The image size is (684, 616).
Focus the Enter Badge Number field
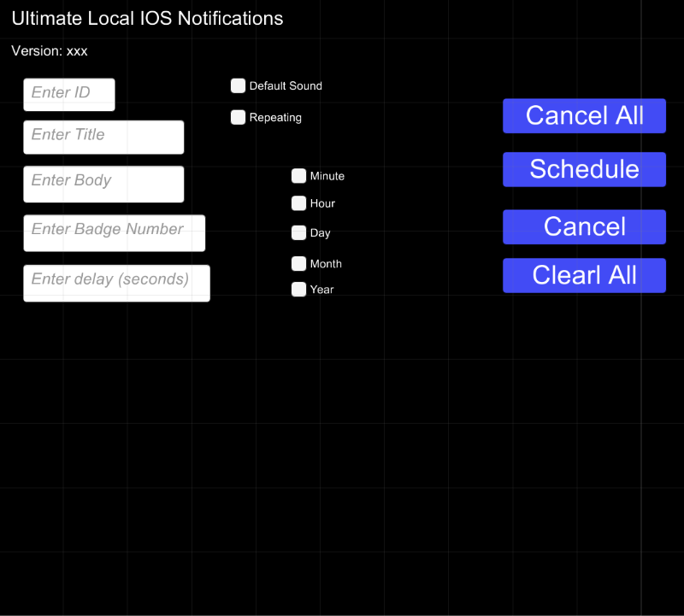pyautogui.click(x=115, y=233)
